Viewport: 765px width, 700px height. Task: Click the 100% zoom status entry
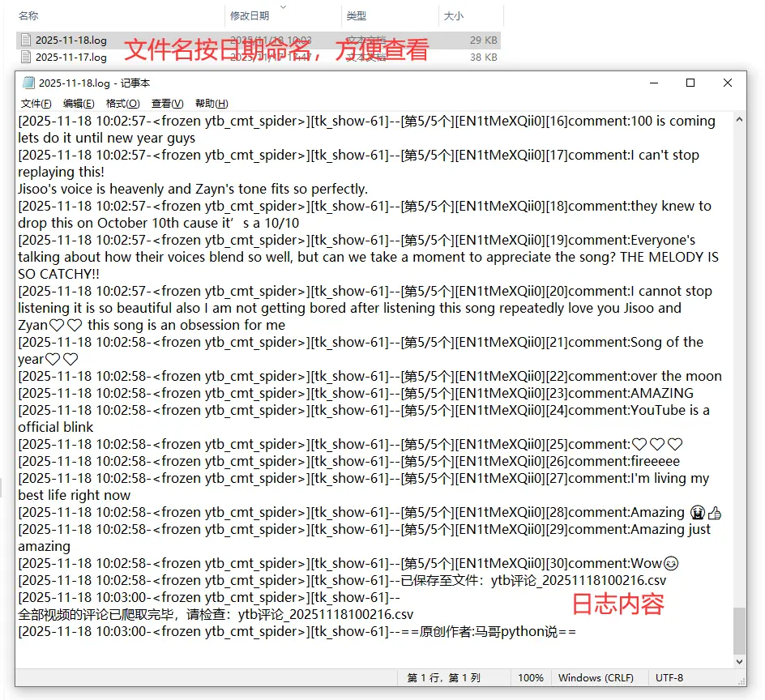point(530,677)
